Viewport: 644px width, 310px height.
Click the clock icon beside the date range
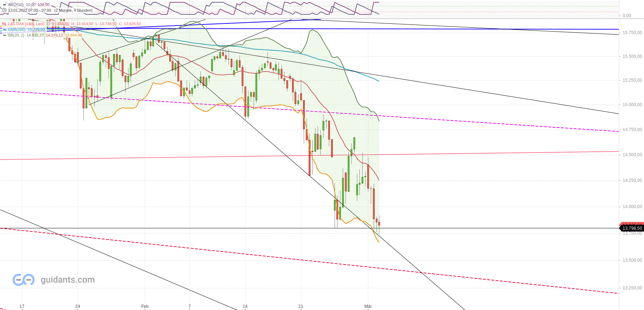5,10
